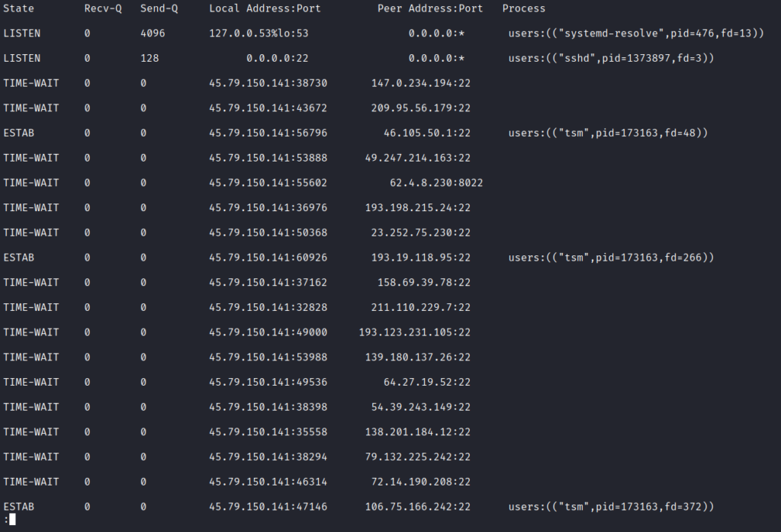Screen dimensions: 781x532
Task: Click the tsm process with fd=266
Action: click(611, 258)
